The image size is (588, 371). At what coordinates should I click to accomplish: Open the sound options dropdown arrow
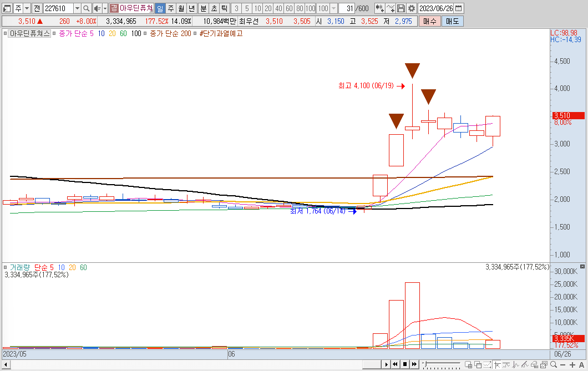click(x=105, y=8)
